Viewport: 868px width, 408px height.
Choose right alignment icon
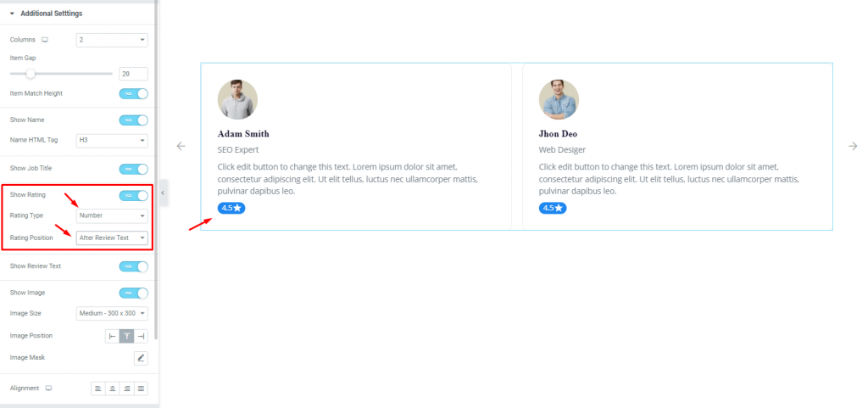(127, 388)
